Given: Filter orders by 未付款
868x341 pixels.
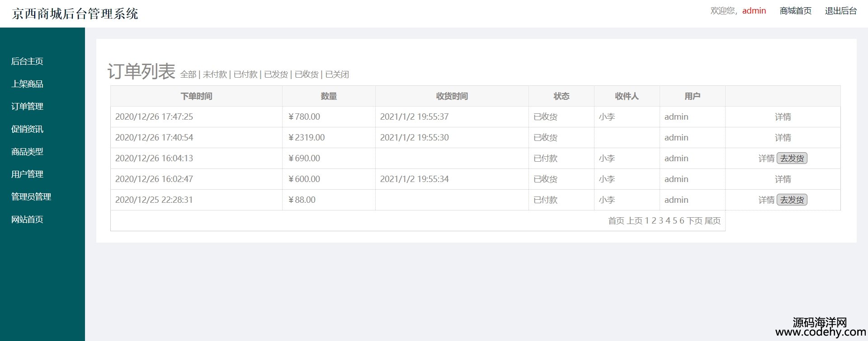Looking at the screenshot, I should point(215,75).
